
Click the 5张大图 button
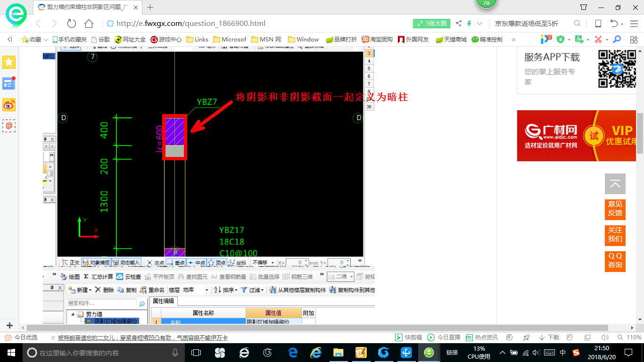point(431,24)
